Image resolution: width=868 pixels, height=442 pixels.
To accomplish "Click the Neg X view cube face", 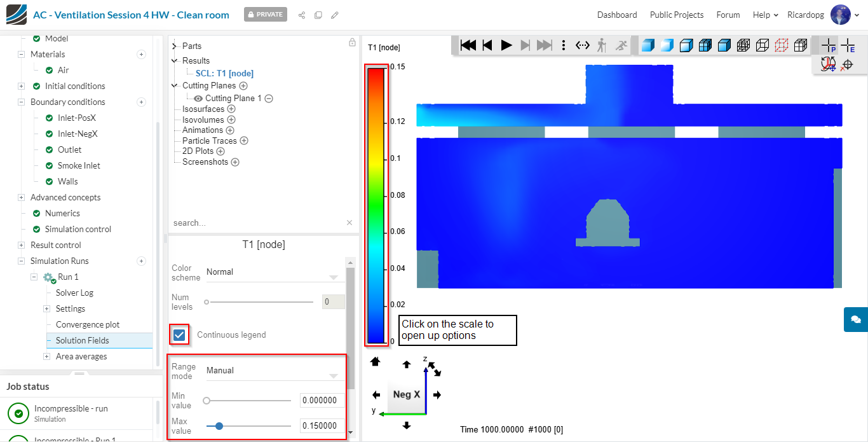I will 407,394.
